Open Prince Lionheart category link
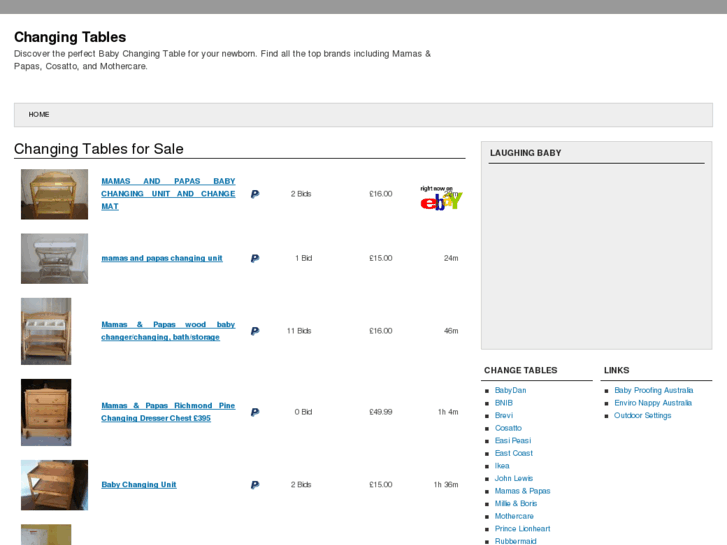727x545 pixels. (x=523, y=529)
